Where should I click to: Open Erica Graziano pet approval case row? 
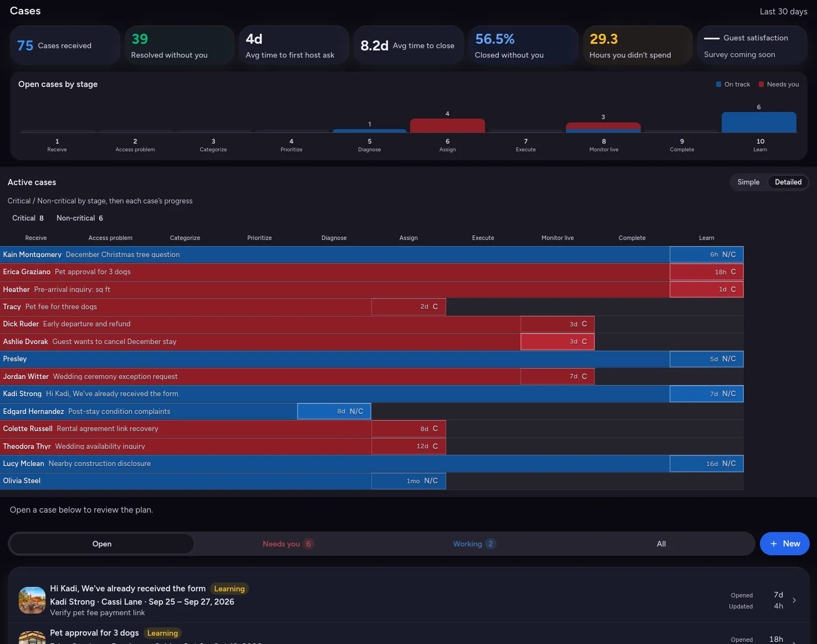coord(372,272)
